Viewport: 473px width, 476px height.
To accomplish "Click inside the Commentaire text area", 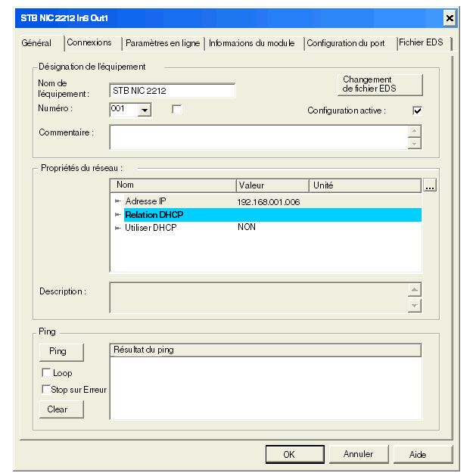I will (259, 137).
